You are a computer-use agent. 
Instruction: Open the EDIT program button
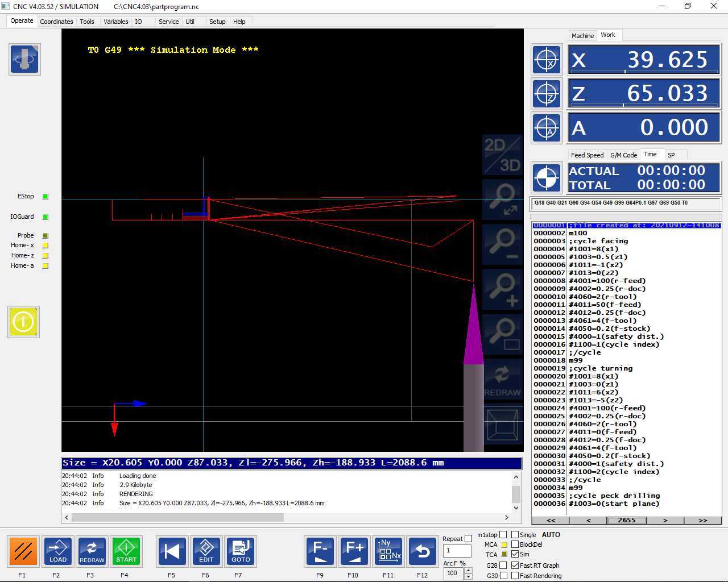click(206, 551)
